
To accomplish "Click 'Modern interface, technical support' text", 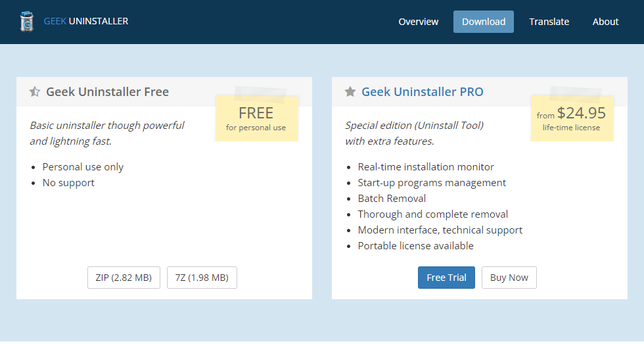I will (440, 230).
